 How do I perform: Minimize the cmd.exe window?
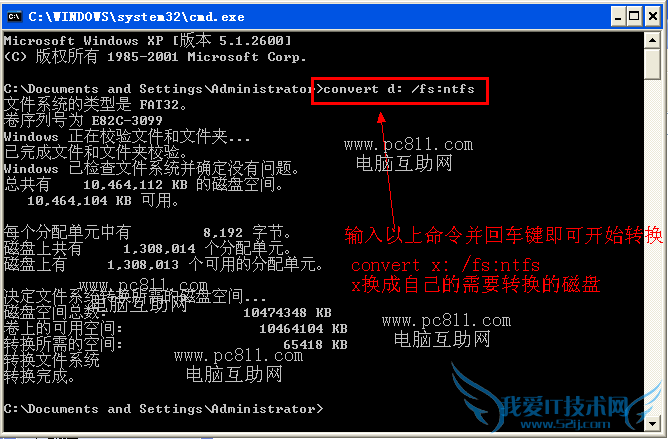click(x=619, y=17)
